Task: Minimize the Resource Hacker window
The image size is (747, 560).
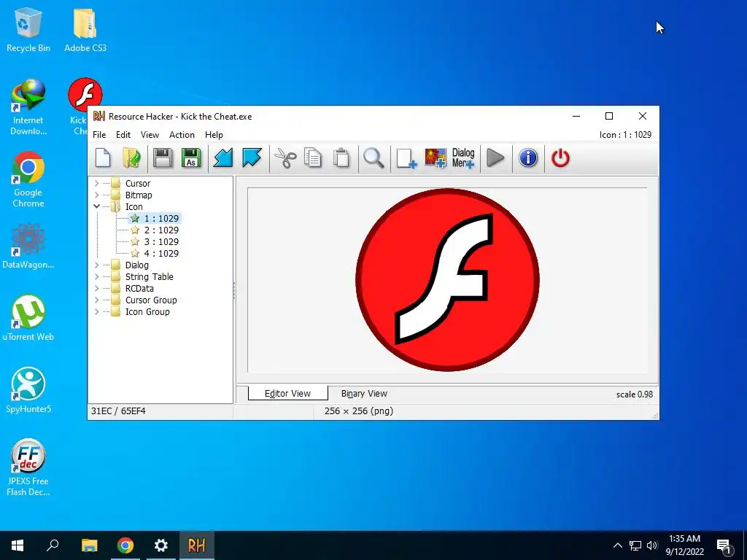Action: coord(576,116)
